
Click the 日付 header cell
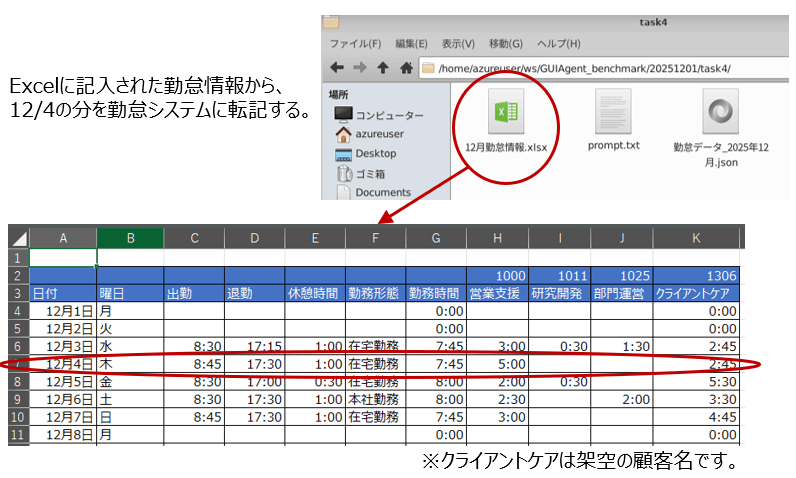pyautogui.click(x=63, y=293)
